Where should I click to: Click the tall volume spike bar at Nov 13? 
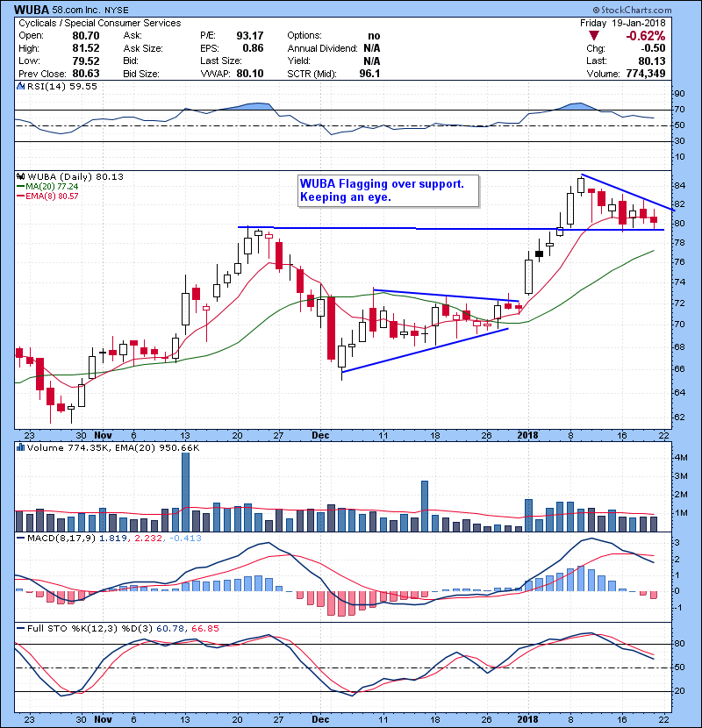[x=185, y=492]
